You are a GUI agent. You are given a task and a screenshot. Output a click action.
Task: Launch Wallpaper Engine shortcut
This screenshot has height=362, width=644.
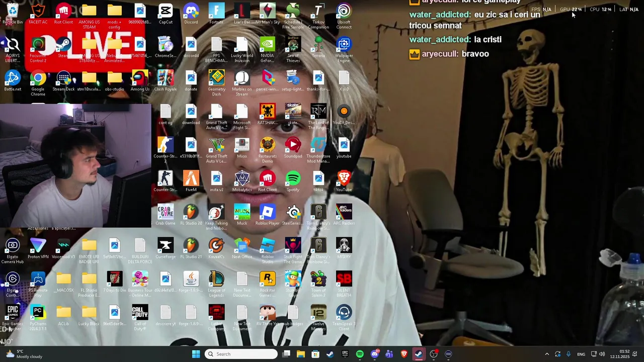click(344, 50)
